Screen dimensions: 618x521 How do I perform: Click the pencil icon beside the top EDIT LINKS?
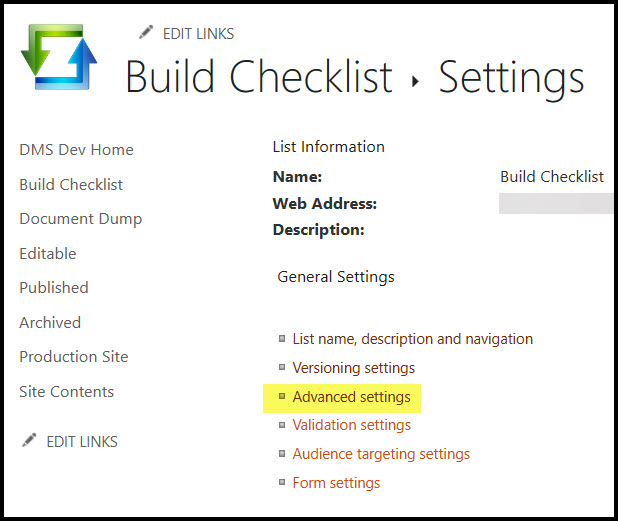[x=145, y=33]
